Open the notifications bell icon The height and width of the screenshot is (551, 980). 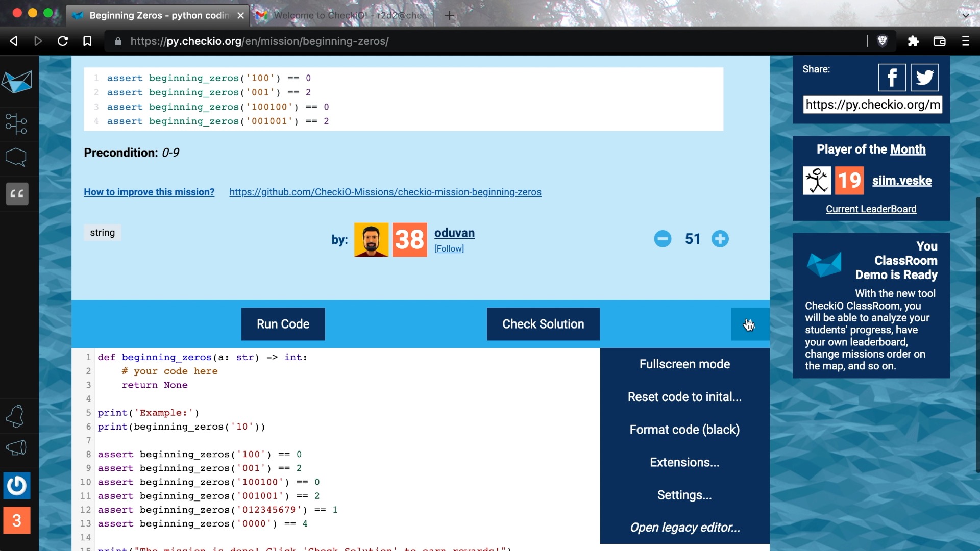[x=15, y=416]
